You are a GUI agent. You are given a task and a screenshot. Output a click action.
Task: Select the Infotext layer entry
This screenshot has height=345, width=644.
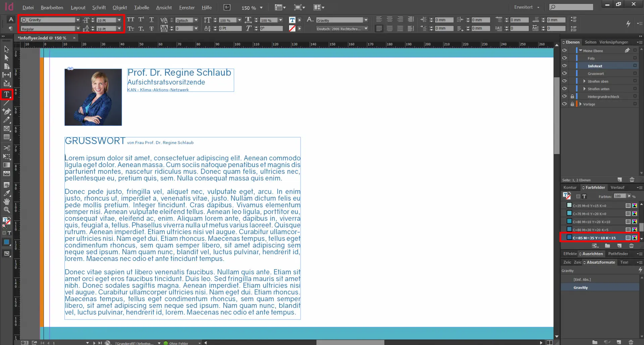coord(595,66)
